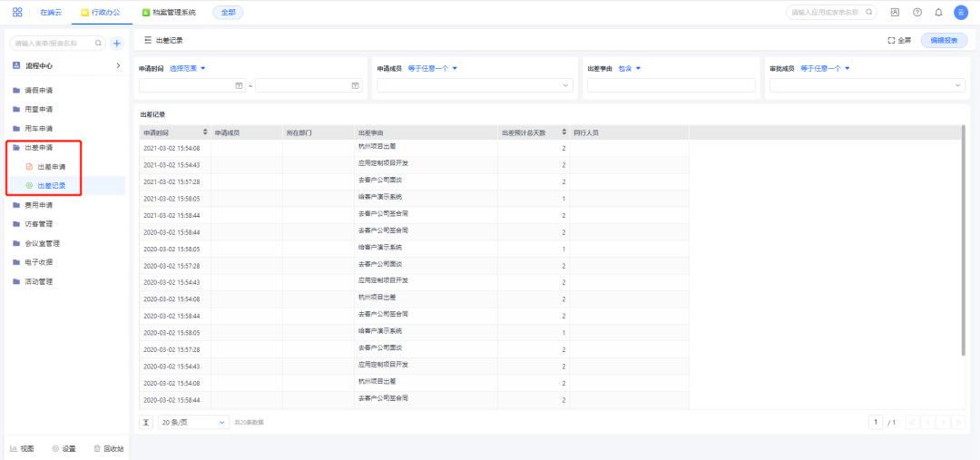Click the plus button to add new form

(117, 44)
